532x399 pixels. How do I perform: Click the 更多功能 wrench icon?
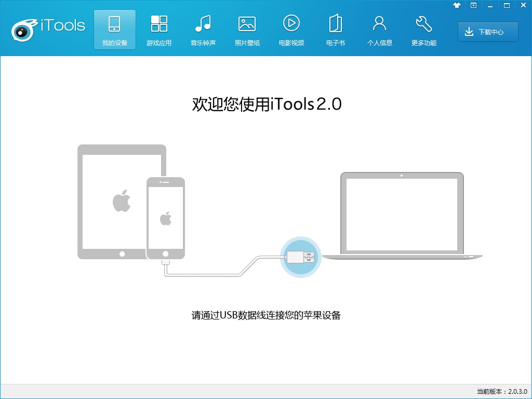tap(424, 30)
